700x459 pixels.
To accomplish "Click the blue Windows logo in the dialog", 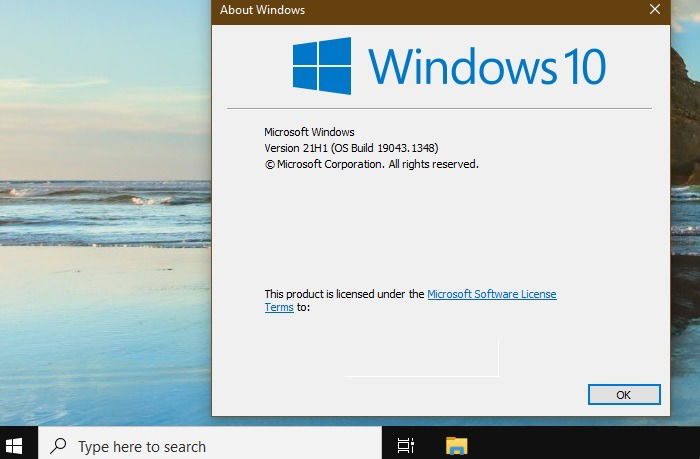I will 322,66.
